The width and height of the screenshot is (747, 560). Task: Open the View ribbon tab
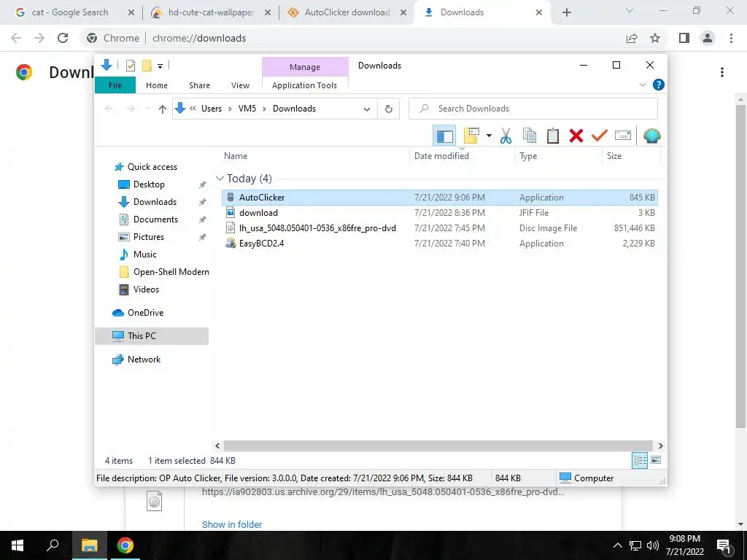240,85
